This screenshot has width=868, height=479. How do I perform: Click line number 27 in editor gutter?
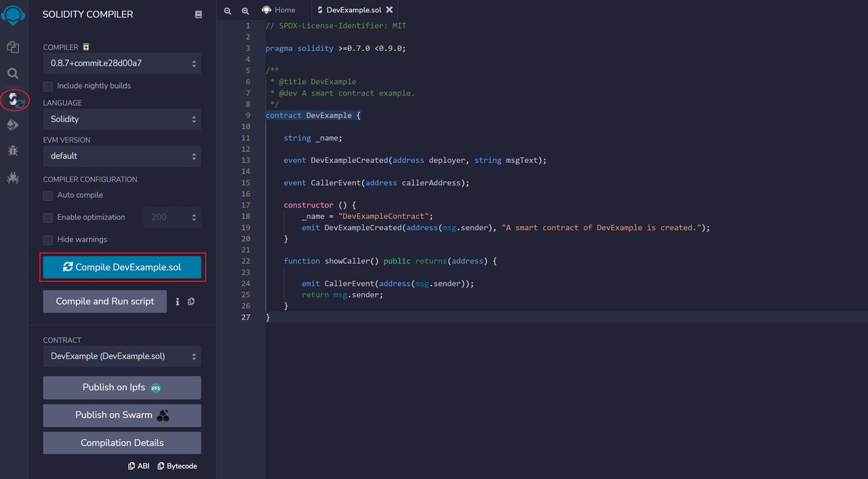(x=245, y=317)
